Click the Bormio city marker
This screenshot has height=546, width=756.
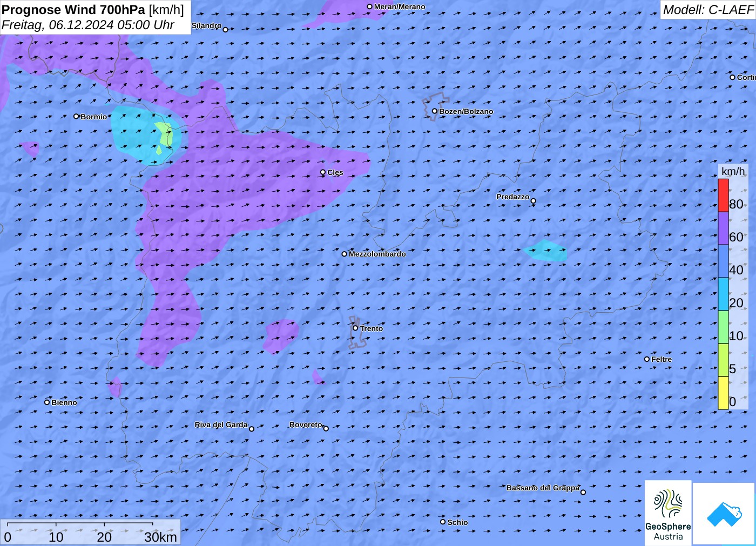(x=76, y=116)
